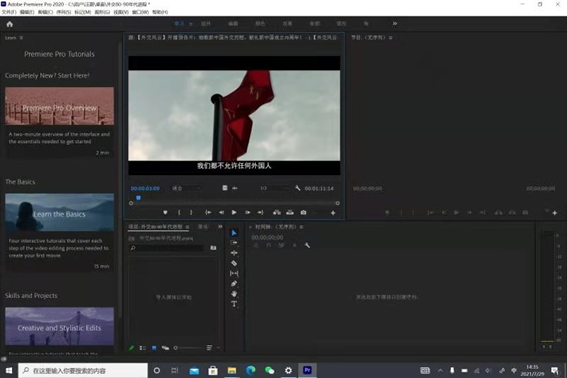Open Source monitor button editor plus
This screenshot has height=378, width=567.
click(x=333, y=213)
